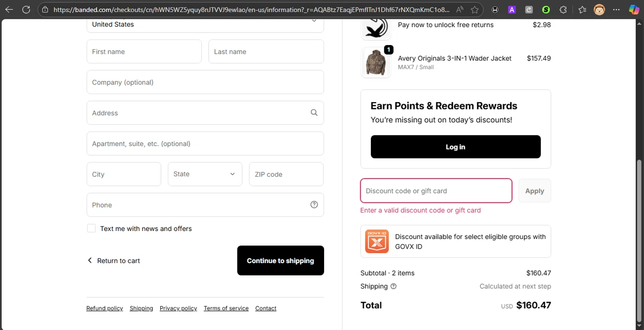This screenshot has width=644, height=330.
Task: Click the MAX7 / Small variant text
Action: coord(416,67)
